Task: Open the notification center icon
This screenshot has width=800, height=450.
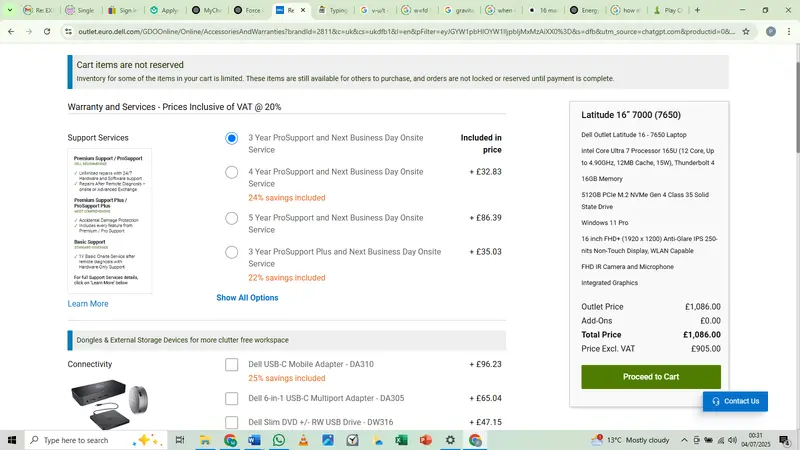Action: coord(784,440)
